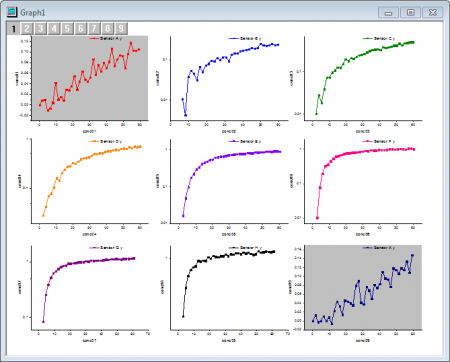Select X axis title under violet plot
450x362 pixels.
pos(229,234)
